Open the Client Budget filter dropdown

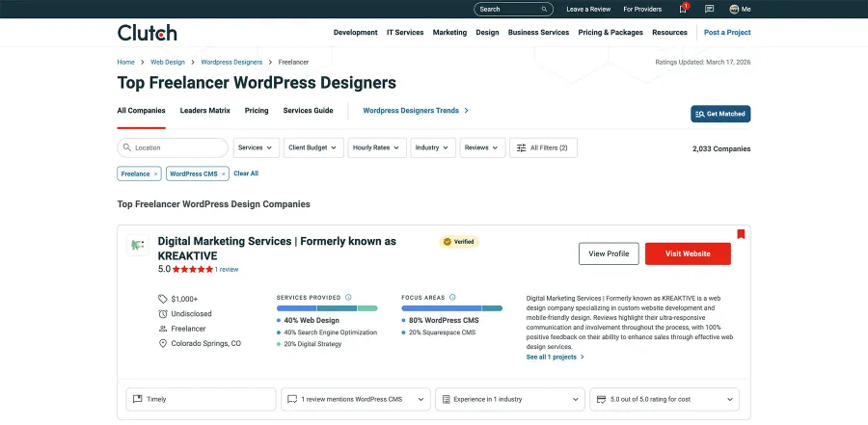coord(313,147)
